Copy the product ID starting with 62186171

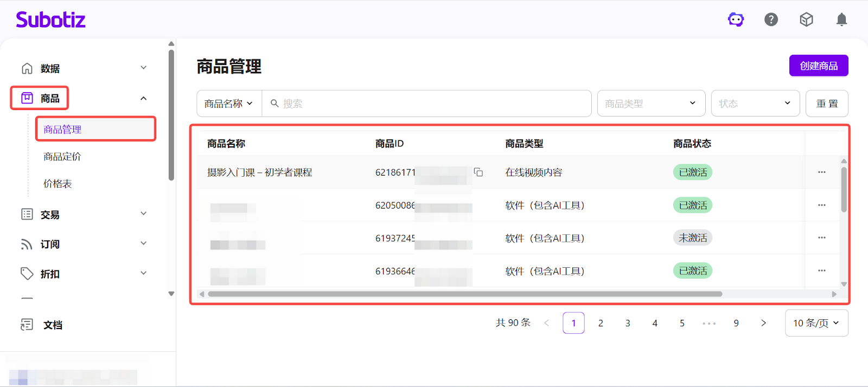[478, 172]
